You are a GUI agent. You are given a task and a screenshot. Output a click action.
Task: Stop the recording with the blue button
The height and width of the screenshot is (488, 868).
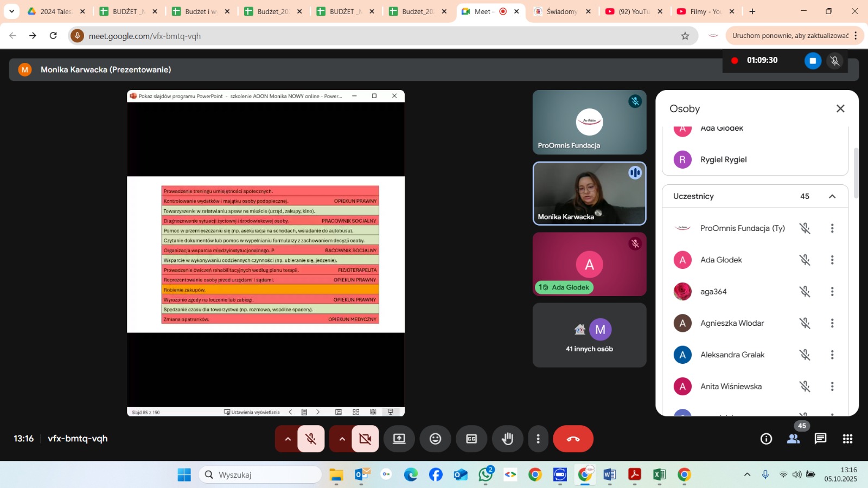812,61
